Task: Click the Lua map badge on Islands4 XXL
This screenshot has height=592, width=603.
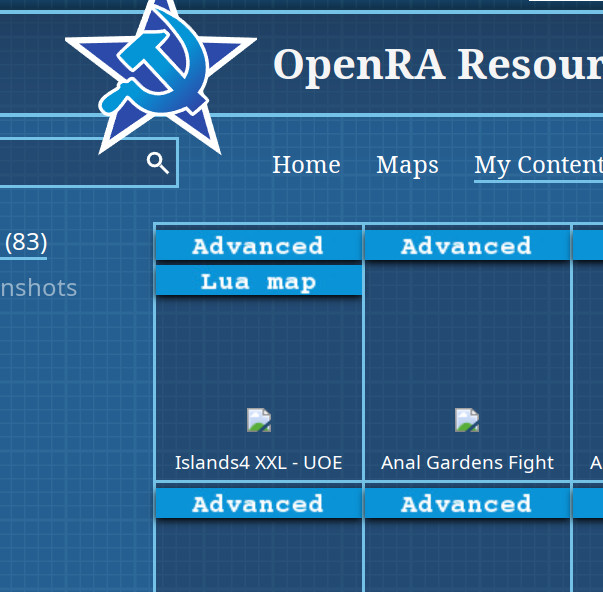Action: pos(258,282)
